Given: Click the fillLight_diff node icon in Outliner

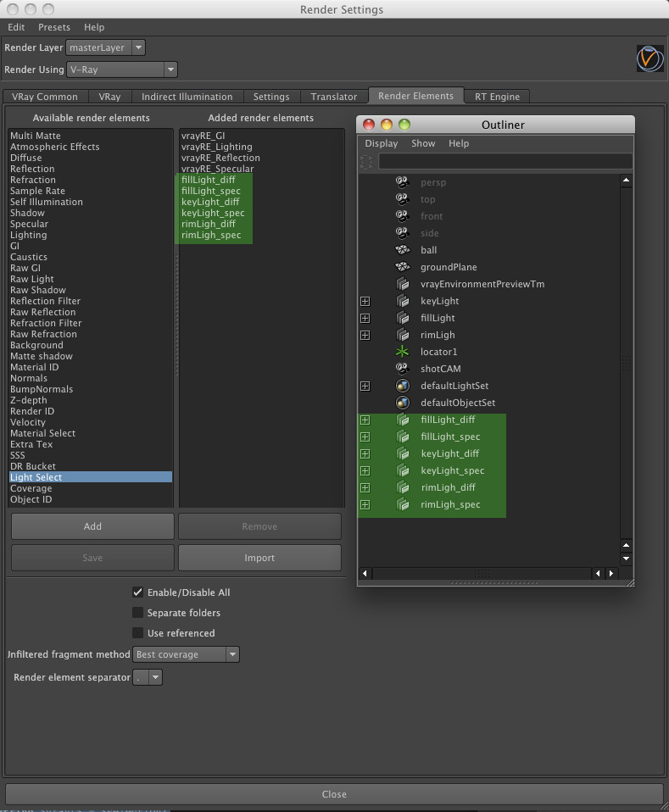Looking at the screenshot, I should pyautogui.click(x=403, y=420).
